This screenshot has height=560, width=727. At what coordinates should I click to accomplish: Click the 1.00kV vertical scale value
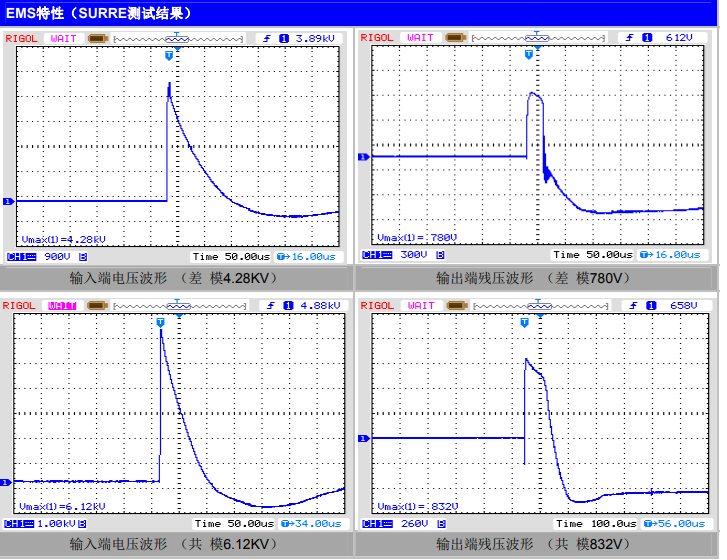pyautogui.click(x=57, y=524)
